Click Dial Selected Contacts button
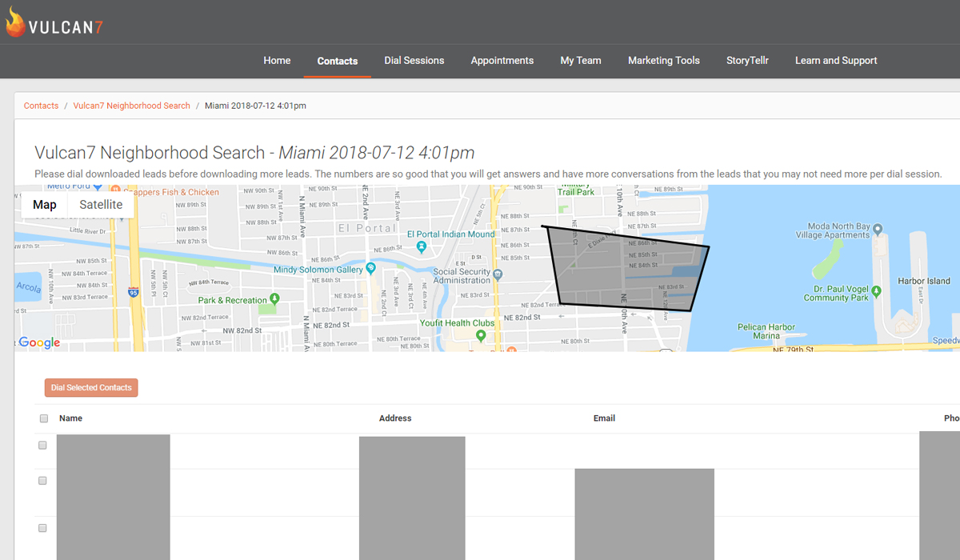 [91, 388]
